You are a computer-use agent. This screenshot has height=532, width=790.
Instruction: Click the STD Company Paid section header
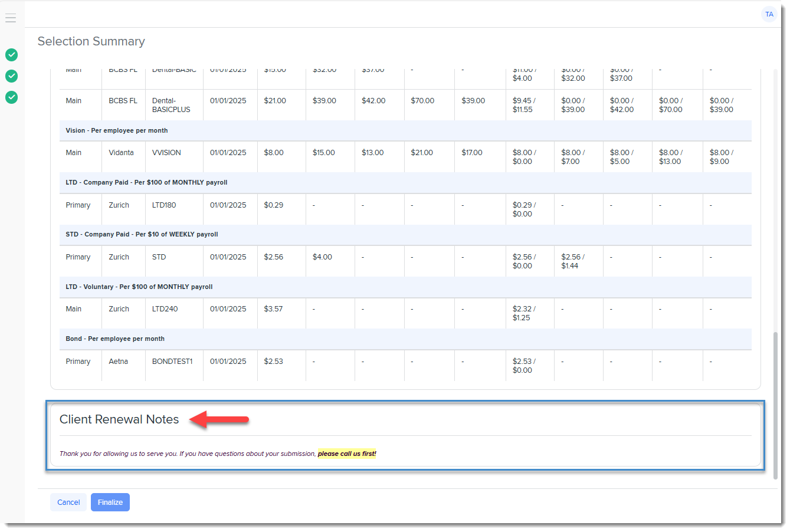[142, 235]
